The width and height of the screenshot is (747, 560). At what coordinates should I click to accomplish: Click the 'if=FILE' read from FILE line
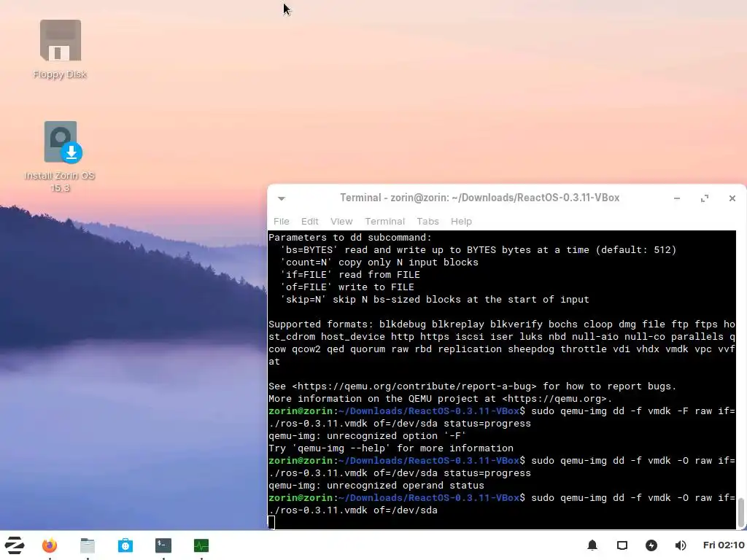(x=350, y=274)
